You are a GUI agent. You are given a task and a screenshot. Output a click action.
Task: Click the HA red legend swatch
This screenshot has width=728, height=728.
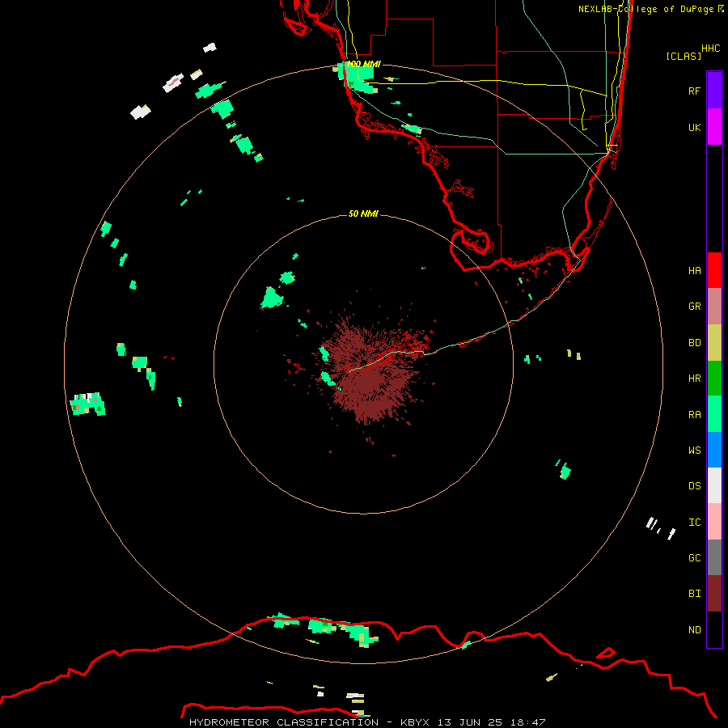[714, 270]
